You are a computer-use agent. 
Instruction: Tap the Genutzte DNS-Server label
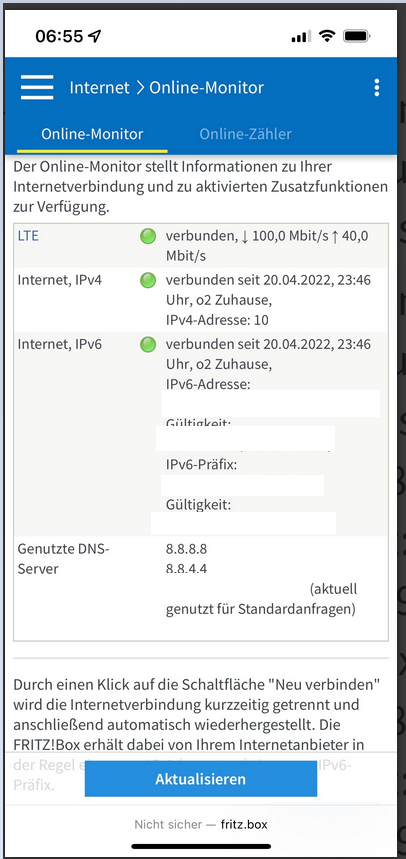64,559
